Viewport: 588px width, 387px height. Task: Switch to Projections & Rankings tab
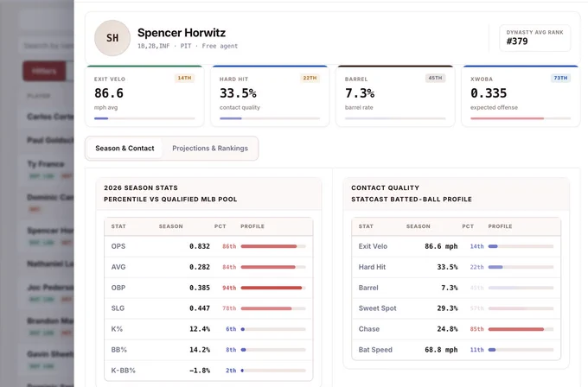pos(210,149)
